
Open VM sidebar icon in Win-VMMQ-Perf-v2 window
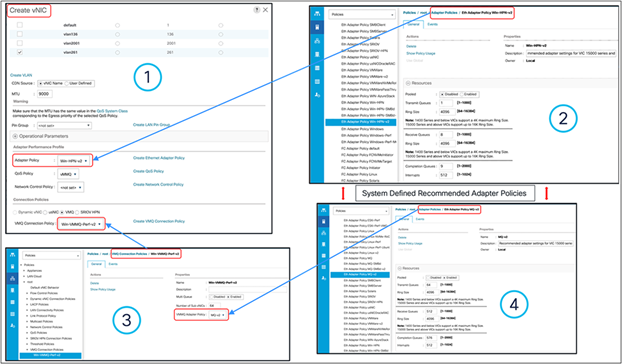[x=12, y=302]
